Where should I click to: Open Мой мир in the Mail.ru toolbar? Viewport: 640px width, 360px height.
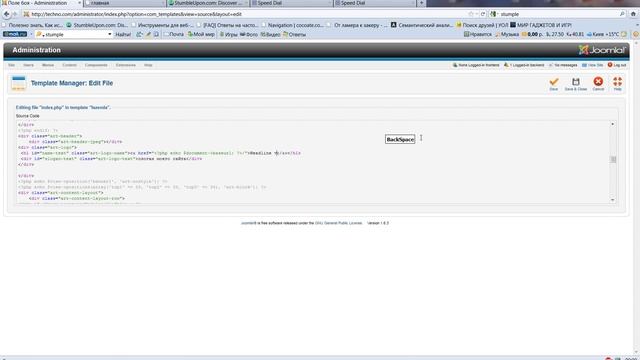pos(201,34)
